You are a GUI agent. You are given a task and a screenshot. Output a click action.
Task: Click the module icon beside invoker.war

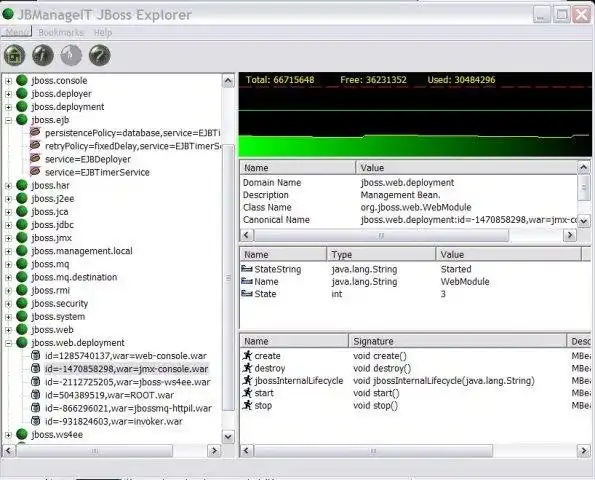[35, 421]
